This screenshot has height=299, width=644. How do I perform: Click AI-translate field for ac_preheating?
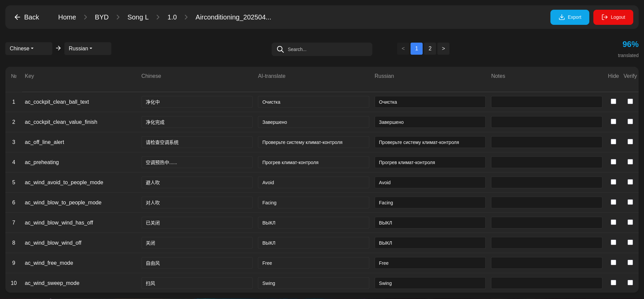coord(314,162)
